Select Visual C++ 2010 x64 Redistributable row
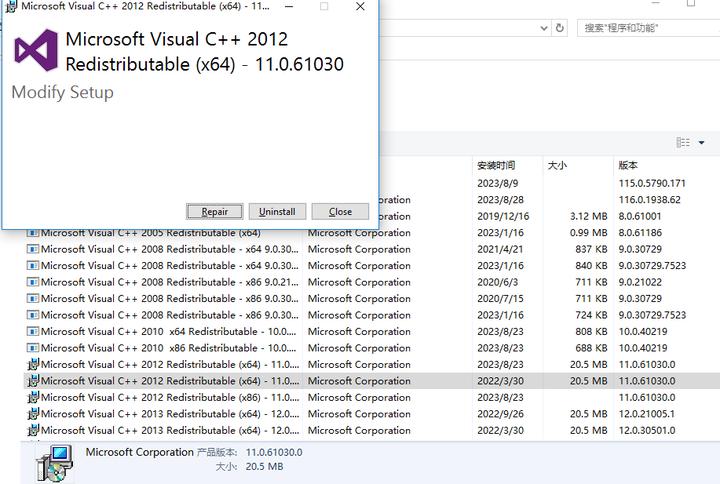The height and width of the screenshot is (484, 720). pyautogui.click(x=372, y=332)
